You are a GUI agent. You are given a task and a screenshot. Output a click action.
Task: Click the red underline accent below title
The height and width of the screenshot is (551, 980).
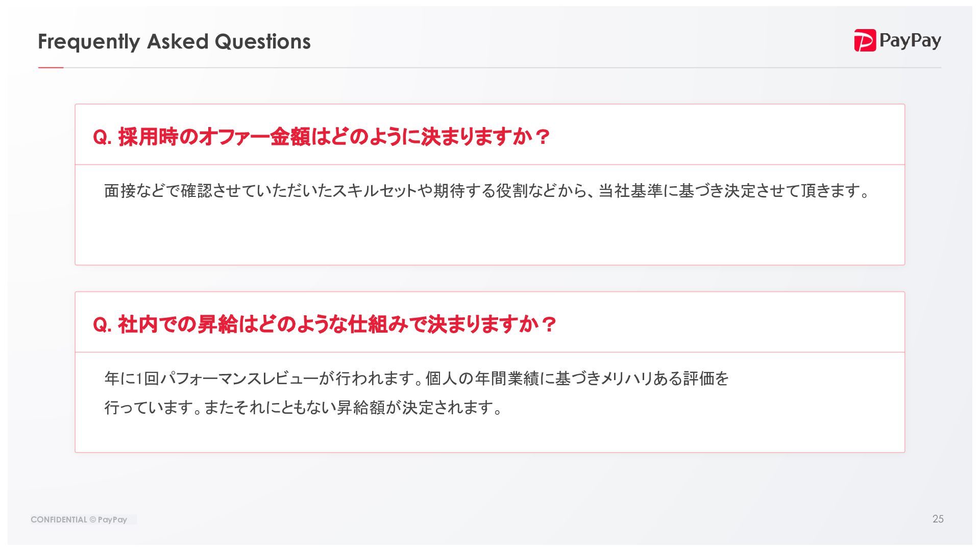pyautogui.click(x=51, y=67)
